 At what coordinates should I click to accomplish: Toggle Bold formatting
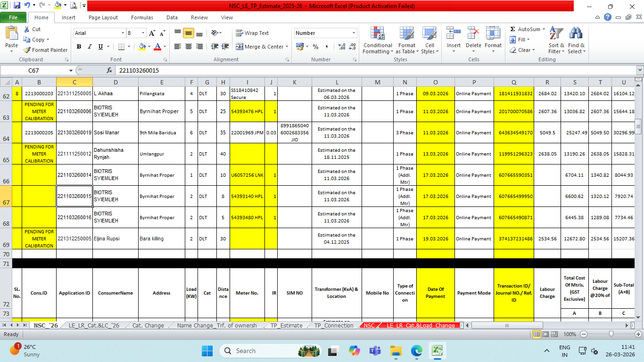click(x=79, y=47)
